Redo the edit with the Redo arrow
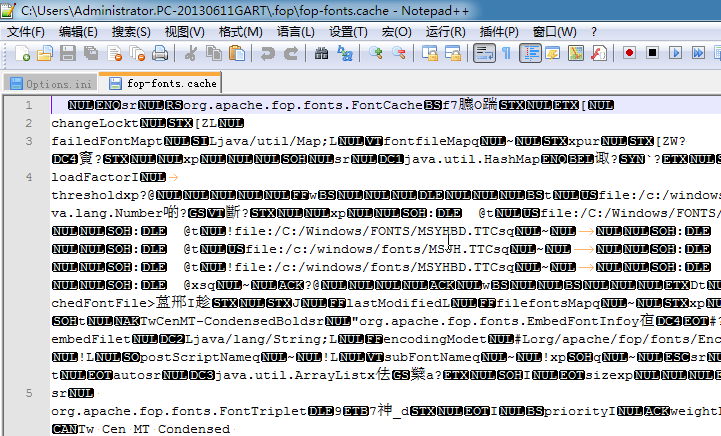The width and height of the screenshot is (721, 436). (290, 53)
